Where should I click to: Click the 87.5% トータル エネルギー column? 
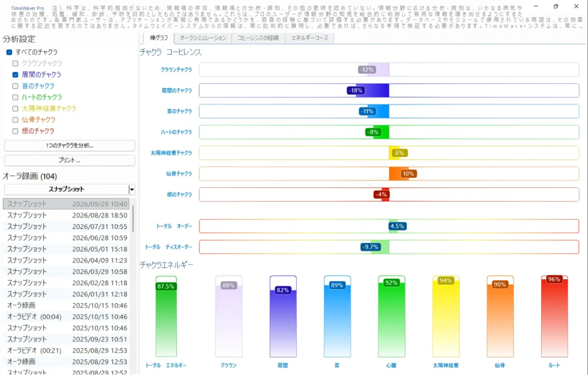[166, 316]
